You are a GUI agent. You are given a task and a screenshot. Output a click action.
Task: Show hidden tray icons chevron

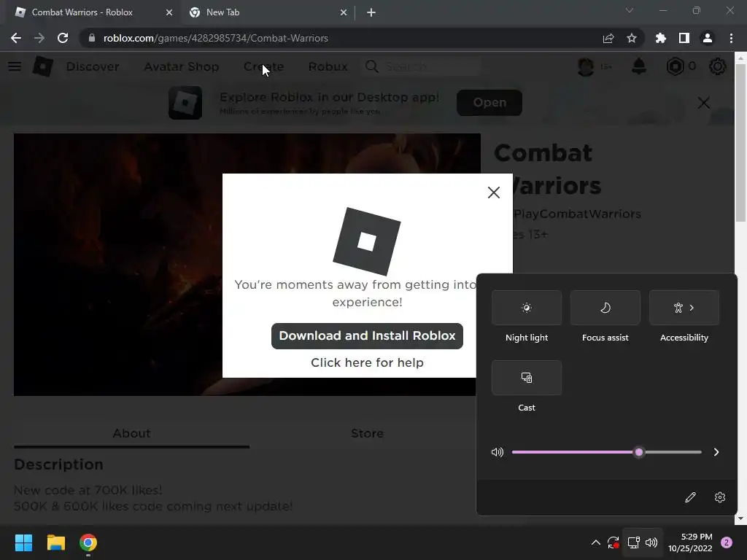(595, 542)
